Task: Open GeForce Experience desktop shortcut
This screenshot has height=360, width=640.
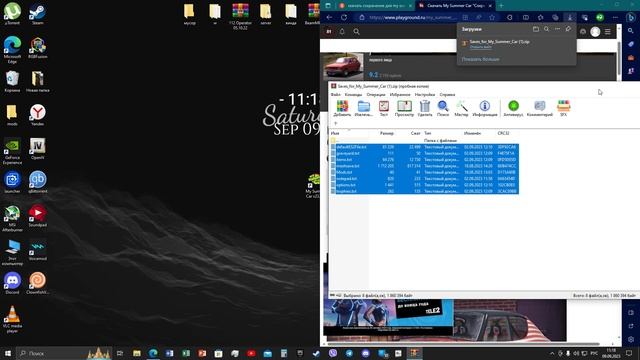Action: pyautogui.click(x=12, y=151)
